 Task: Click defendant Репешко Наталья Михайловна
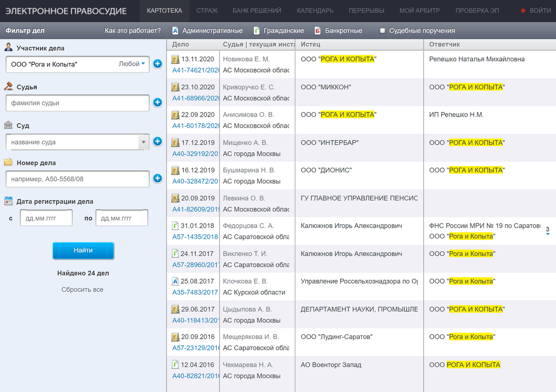[x=477, y=59]
